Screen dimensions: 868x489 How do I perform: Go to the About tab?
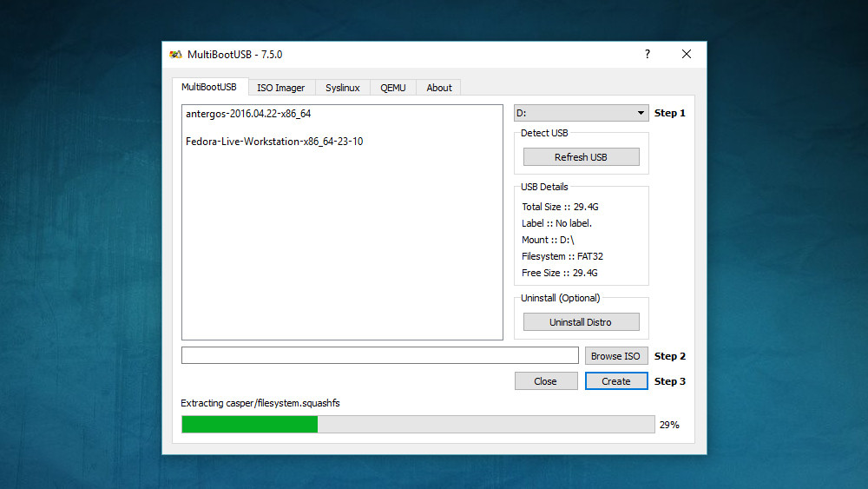click(x=439, y=88)
